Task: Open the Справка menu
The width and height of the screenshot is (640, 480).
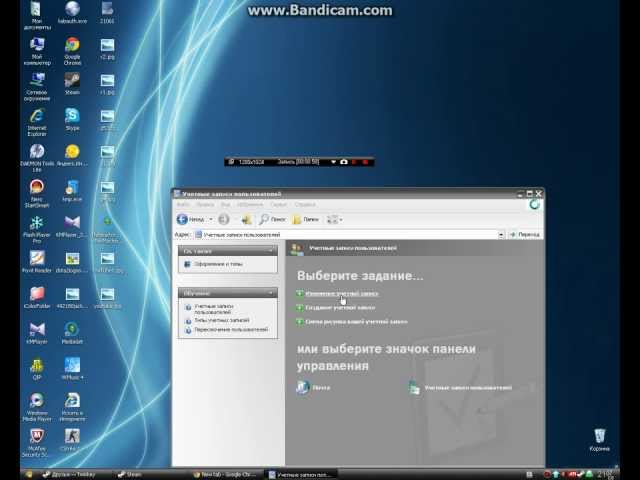Action: coord(305,204)
